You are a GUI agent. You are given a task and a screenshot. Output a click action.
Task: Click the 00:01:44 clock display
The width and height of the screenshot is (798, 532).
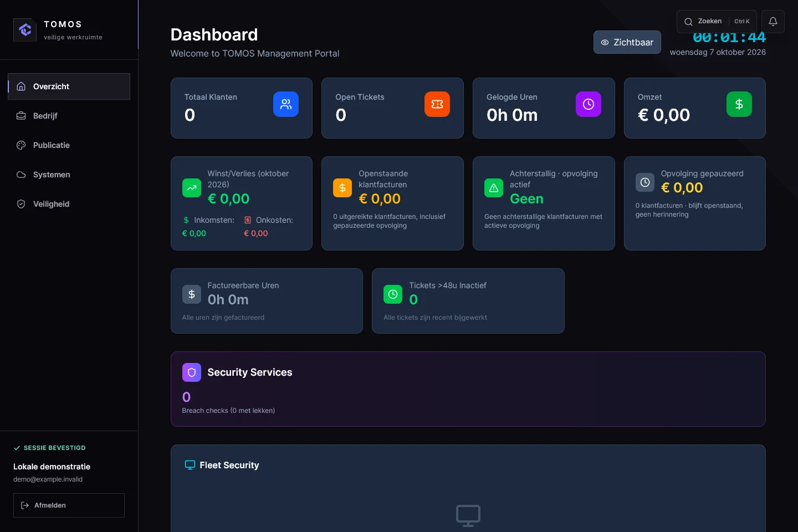[729, 38]
